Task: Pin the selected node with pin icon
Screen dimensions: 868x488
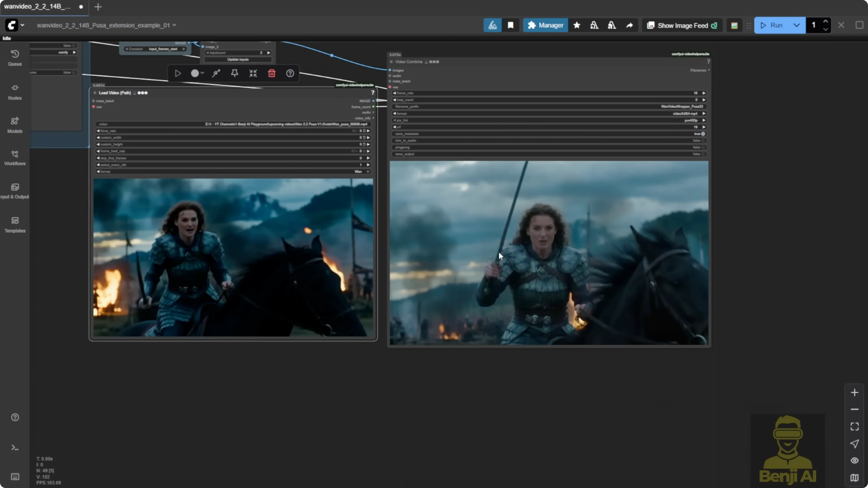Action: point(234,73)
